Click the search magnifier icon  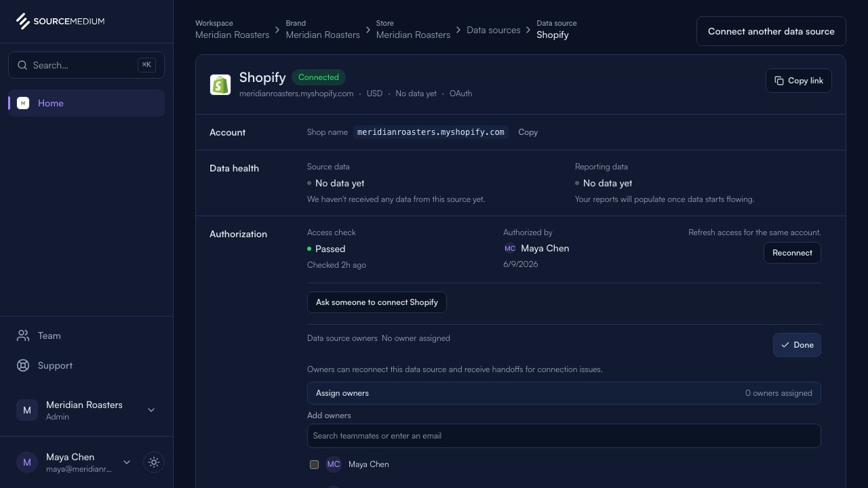click(22, 65)
